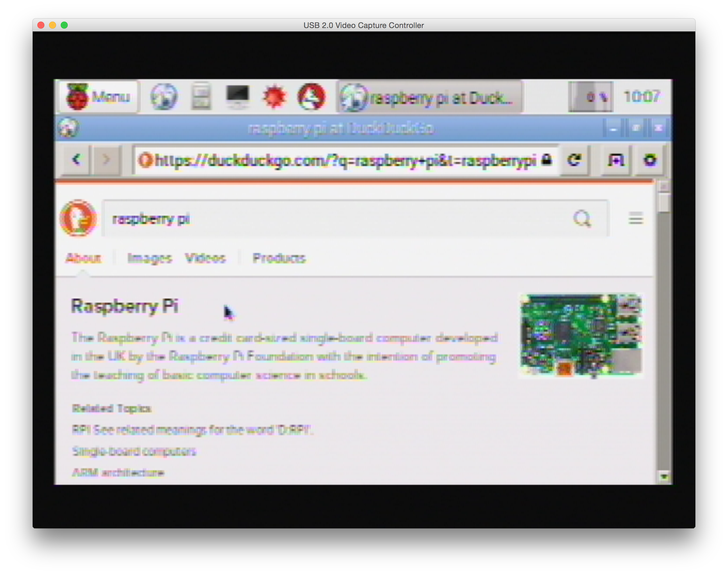Click the magnifying glass search icon
Image resolution: width=728 pixels, height=575 pixels.
(x=582, y=219)
